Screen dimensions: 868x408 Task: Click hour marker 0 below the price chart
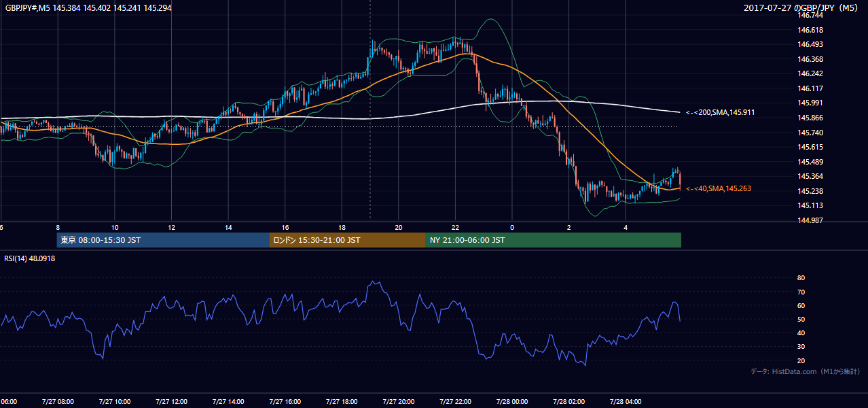512,227
